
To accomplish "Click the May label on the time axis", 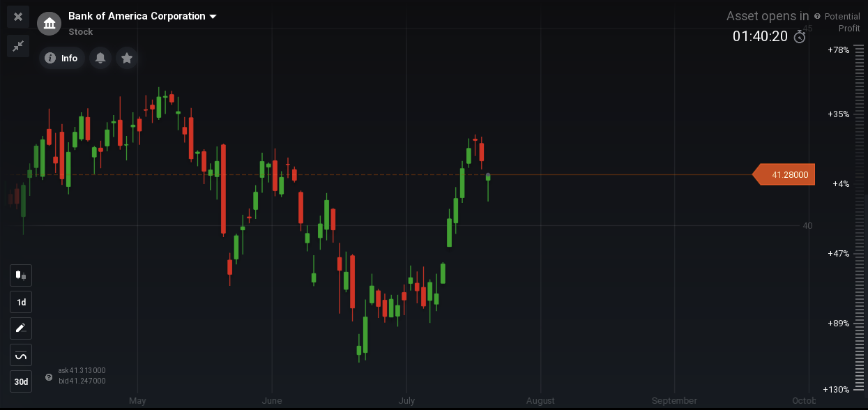I will [137, 401].
